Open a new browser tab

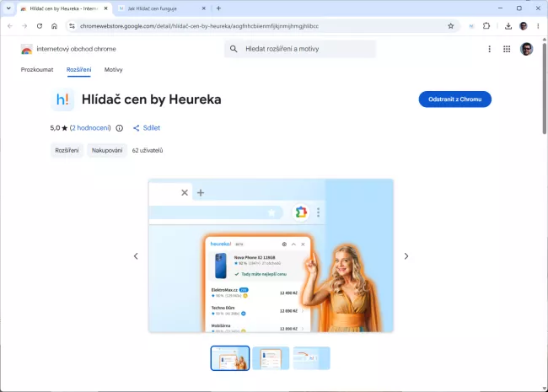pyautogui.click(x=219, y=8)
